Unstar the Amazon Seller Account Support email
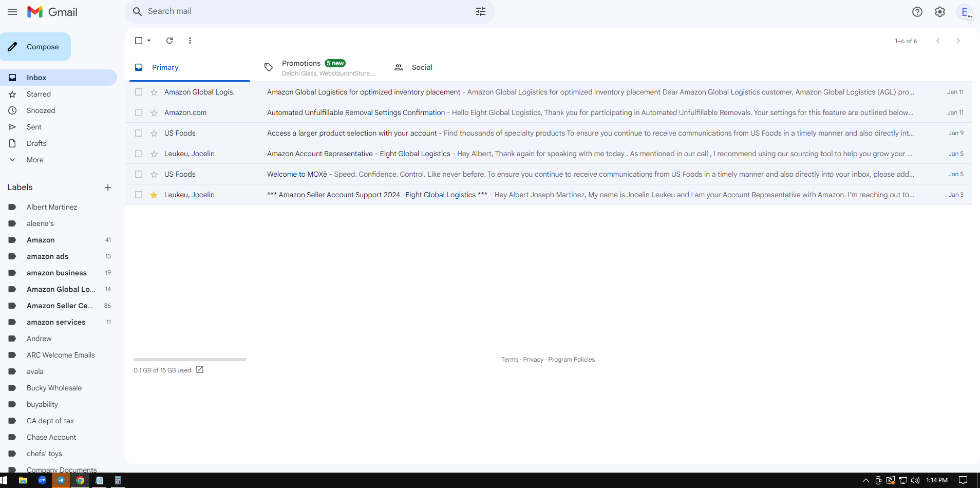 (154, 195)
